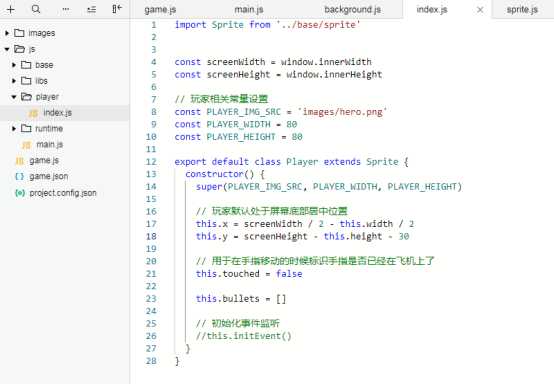Expand the runtime folder arrow
This screenshot has width=554, height=385.
[x=14, y=129]
